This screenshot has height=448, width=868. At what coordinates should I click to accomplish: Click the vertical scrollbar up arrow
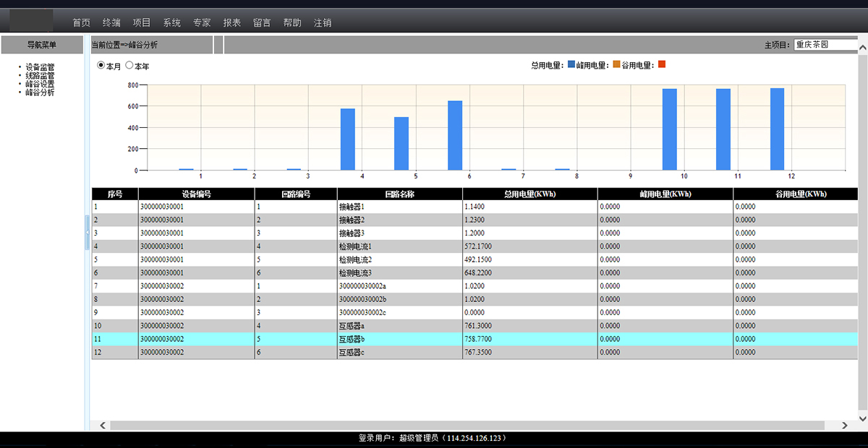click(x=862, y=39)
